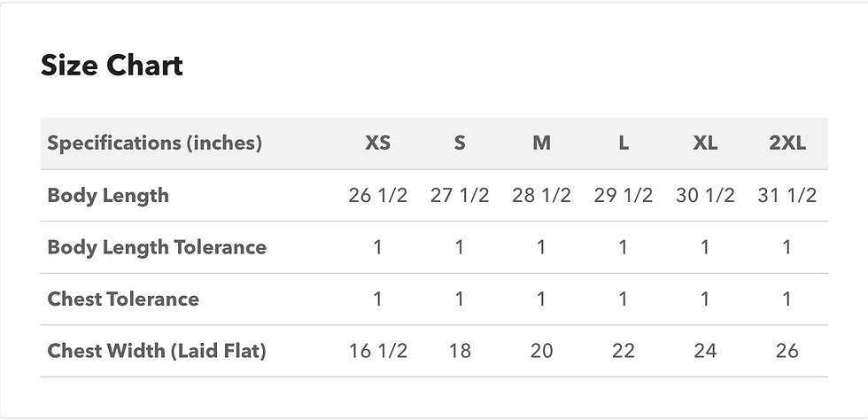The height and width of the screenshot is (420, 868).
Task: Select chest width value 22
Action: coord(624,351)
